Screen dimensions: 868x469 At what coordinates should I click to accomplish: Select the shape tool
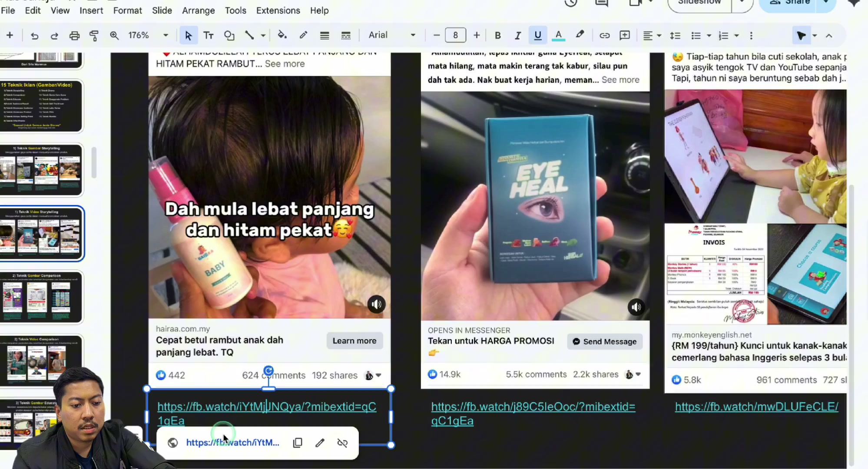coord(229,35)
